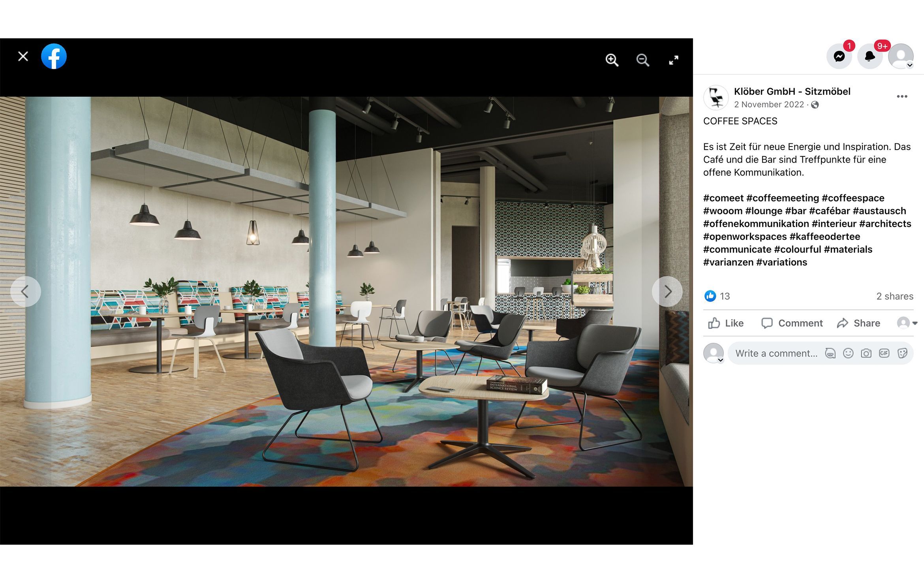View who shared the post via 2 shares
This screenshot has height=583, width=924.
(896, 296)
